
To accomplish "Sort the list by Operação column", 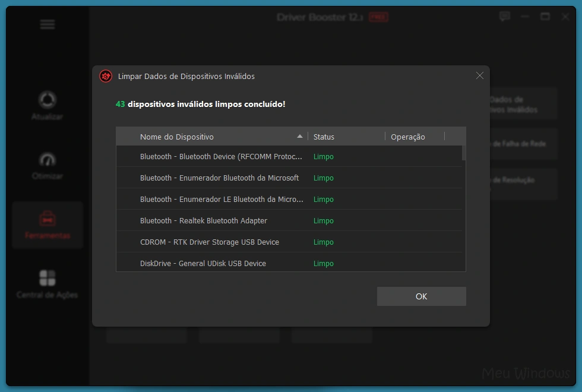I will pos(407,137).
